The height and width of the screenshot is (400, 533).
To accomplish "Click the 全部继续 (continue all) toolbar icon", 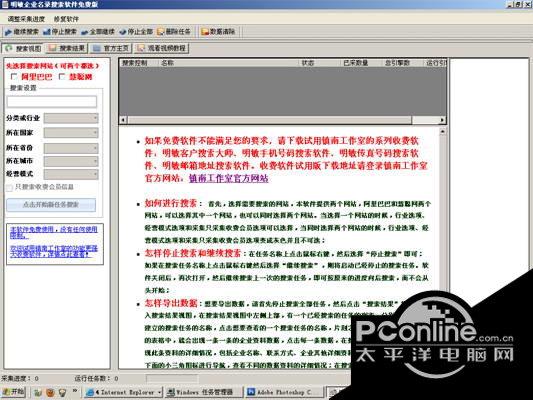I will (98, 32).
